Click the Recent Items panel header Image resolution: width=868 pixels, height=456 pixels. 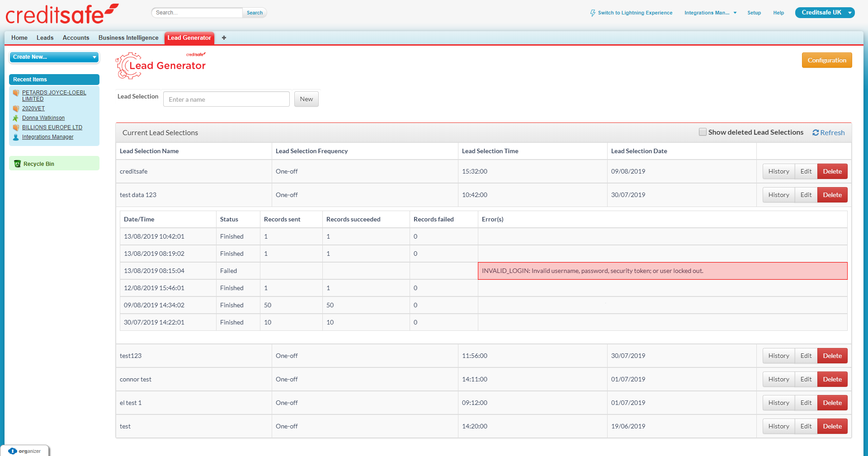[x=54, y=80]
